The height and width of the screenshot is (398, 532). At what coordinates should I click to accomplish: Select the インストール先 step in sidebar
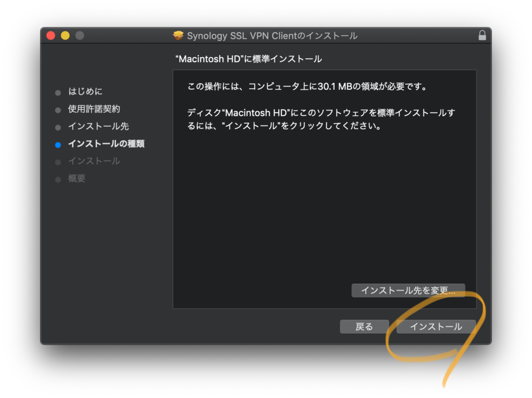(98, 127)
